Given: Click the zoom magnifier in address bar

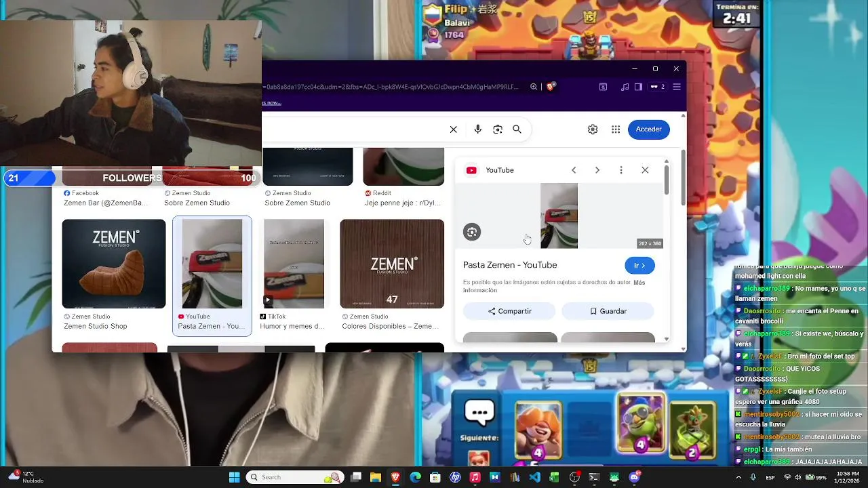Looking at the screenshot, I should pos(534,87).
